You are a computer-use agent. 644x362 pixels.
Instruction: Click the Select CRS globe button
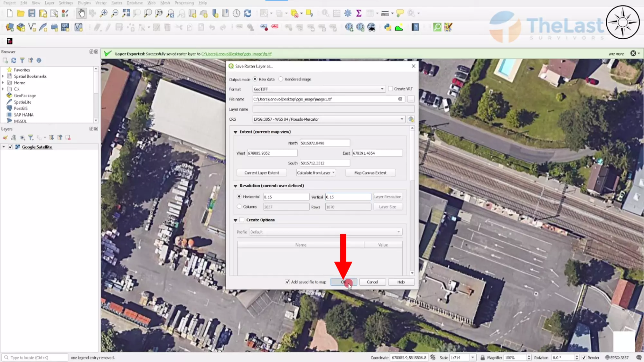pos(411,119)
